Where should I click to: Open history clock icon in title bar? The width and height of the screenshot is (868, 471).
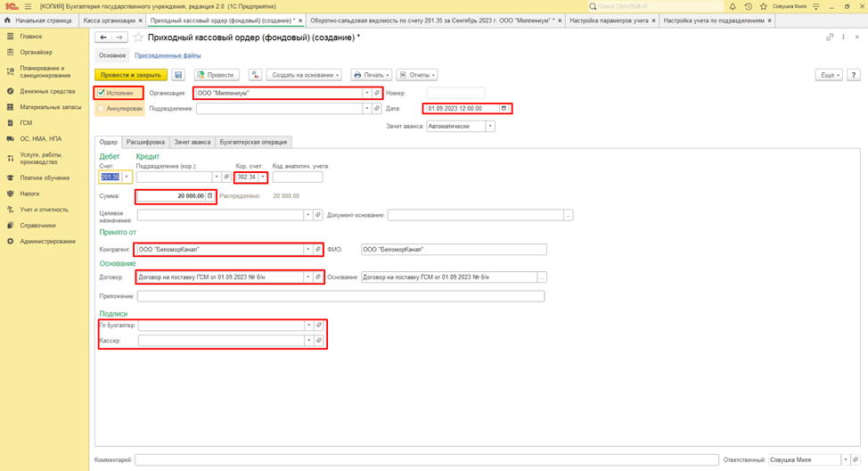click(748, 6)
